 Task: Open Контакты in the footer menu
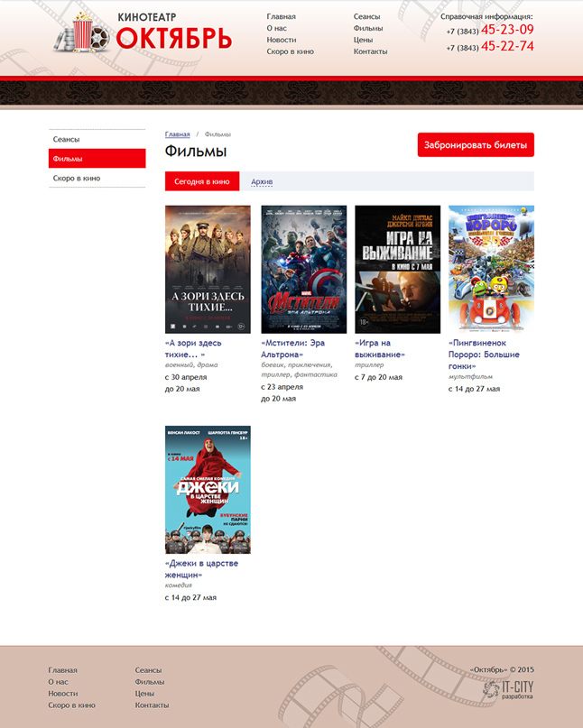(x=152, y=705)
